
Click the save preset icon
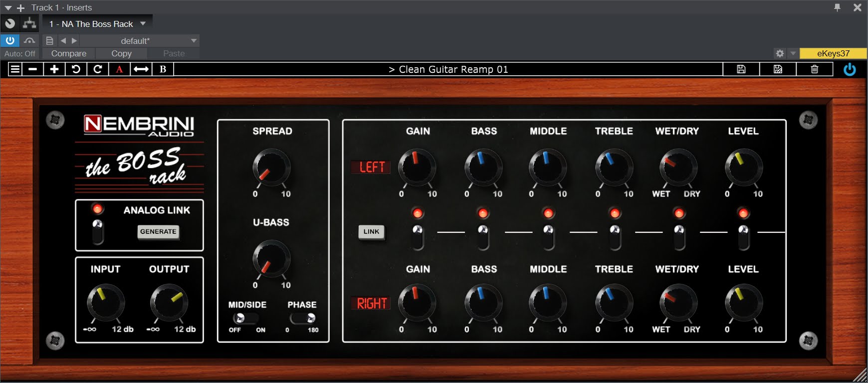(x=741, y=69)
